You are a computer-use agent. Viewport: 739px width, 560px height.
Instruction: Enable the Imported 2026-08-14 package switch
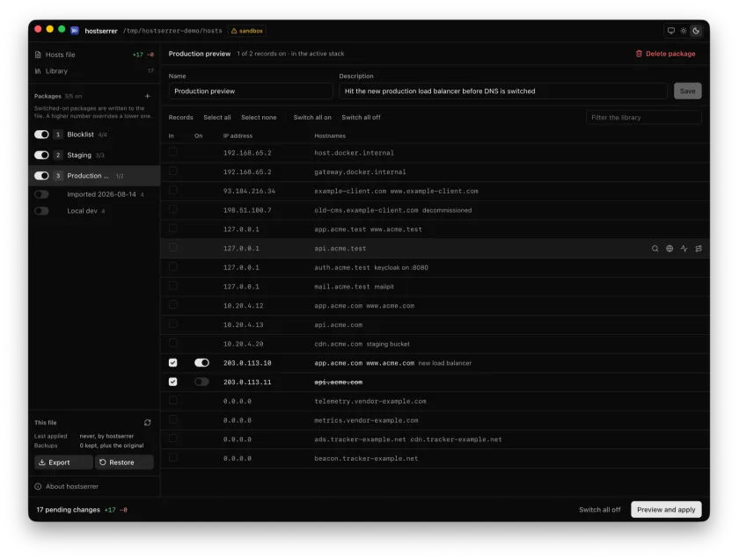[41, 194]
